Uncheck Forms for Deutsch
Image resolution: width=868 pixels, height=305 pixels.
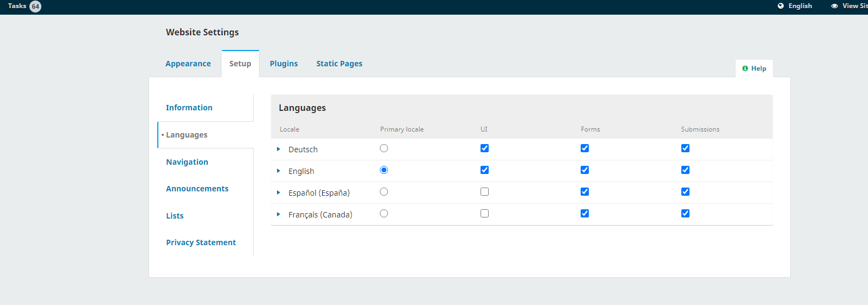point(584,148)
